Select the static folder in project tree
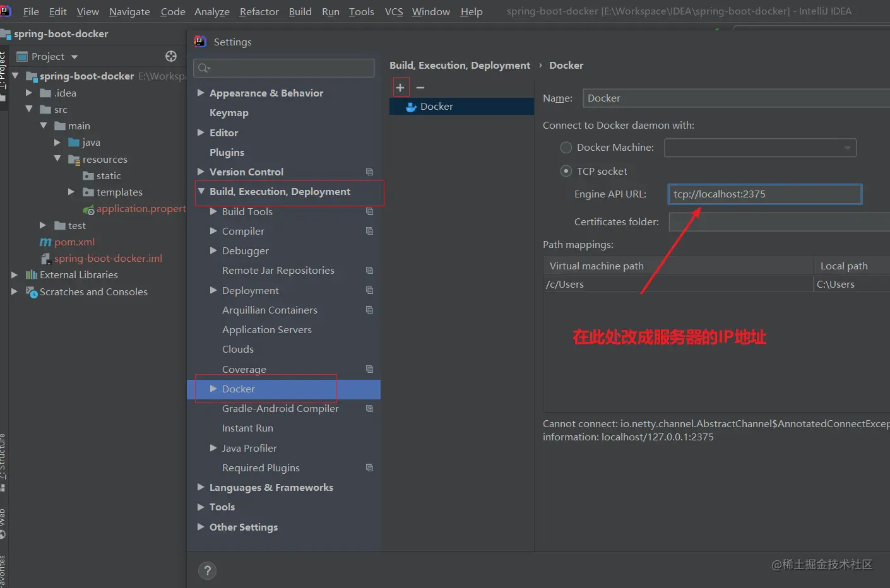The height and width of the screenshot is (588, 890). [109, 176]
